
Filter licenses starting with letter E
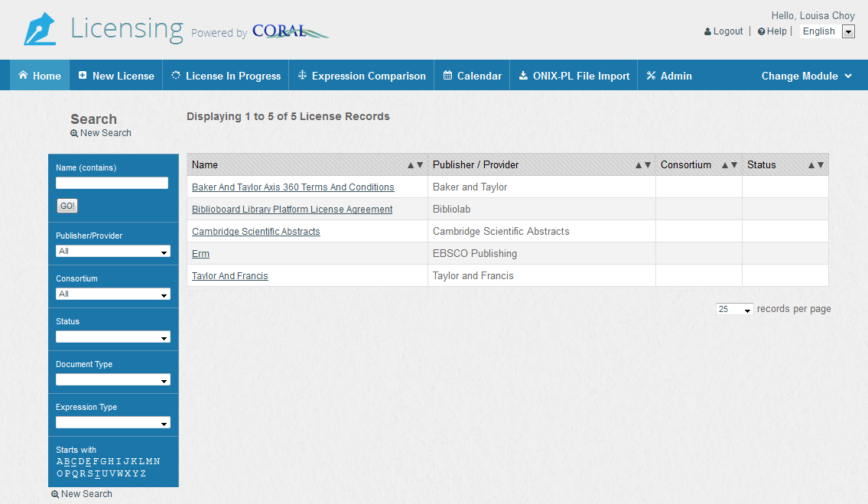(x=89, y=461)
